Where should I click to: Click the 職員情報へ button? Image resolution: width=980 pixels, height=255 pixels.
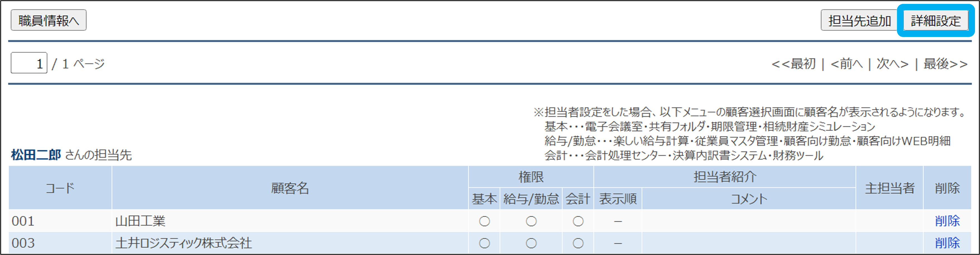coord(48,21)
